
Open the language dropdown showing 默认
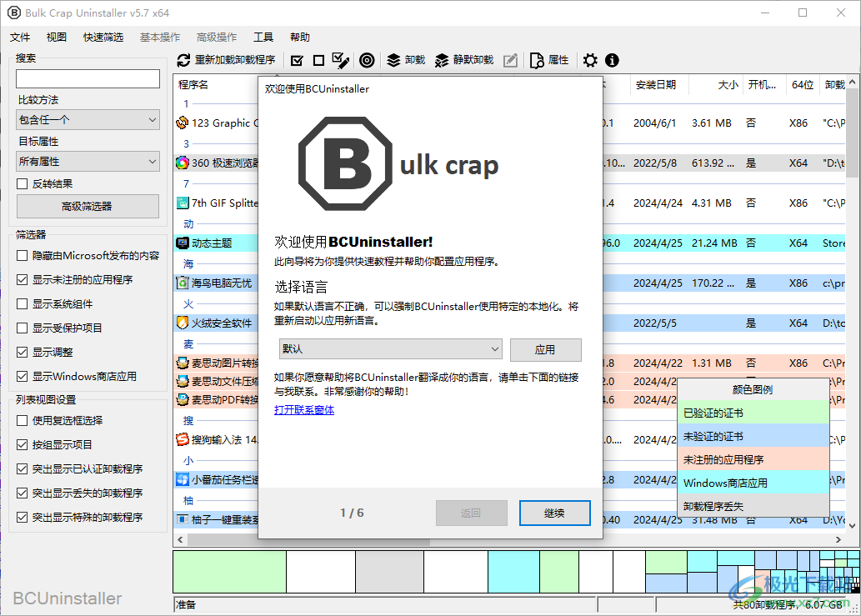(x=389, y=348)
